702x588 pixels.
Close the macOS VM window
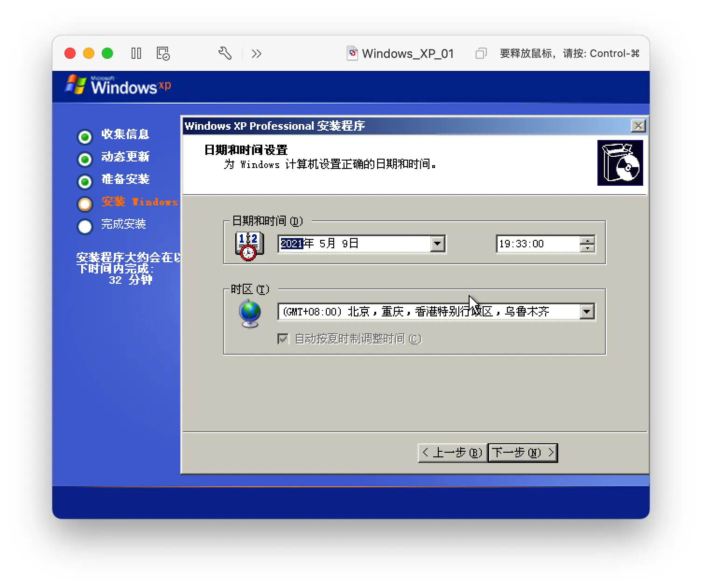click(x=70, y=53)
